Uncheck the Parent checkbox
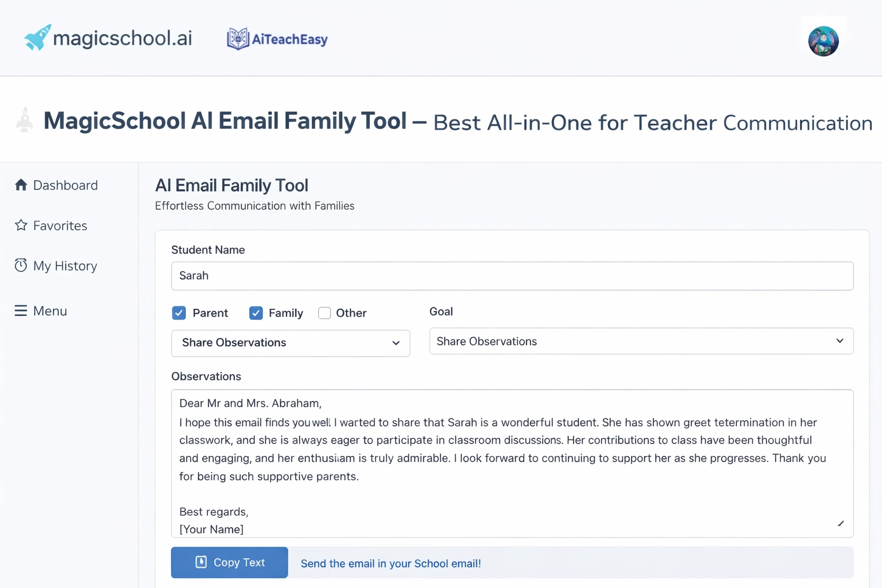 [179, 313]
